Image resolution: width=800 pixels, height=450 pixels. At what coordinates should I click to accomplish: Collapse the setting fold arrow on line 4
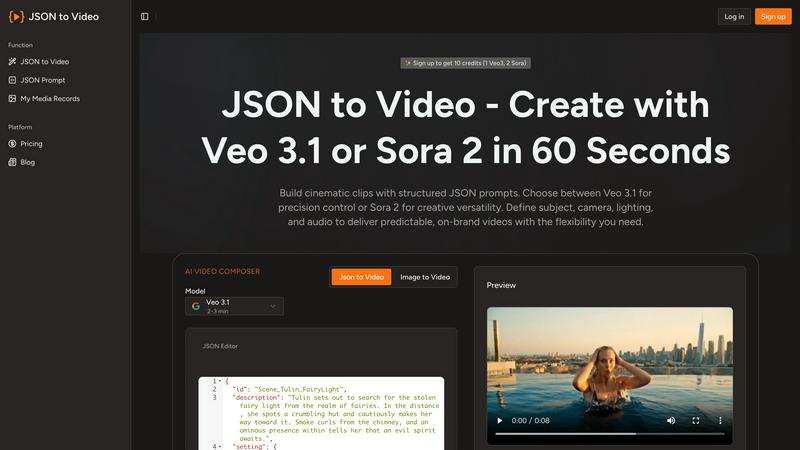pyautogui.click(x=220, y=446)
